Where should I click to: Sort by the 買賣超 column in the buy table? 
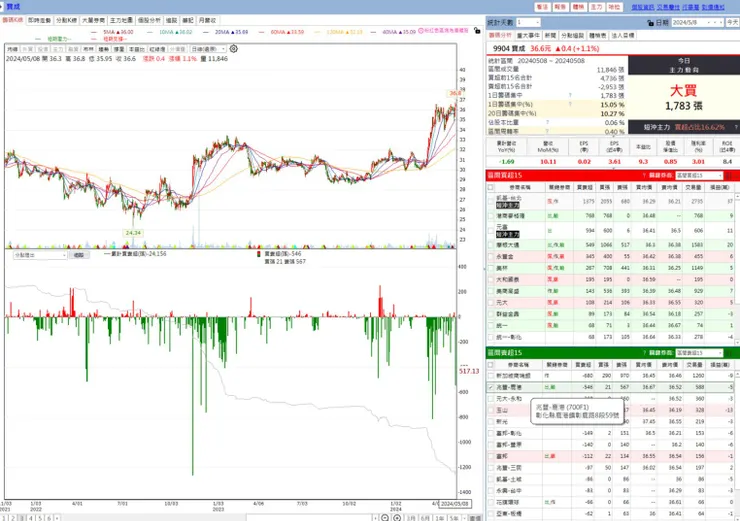pos(583,187)
